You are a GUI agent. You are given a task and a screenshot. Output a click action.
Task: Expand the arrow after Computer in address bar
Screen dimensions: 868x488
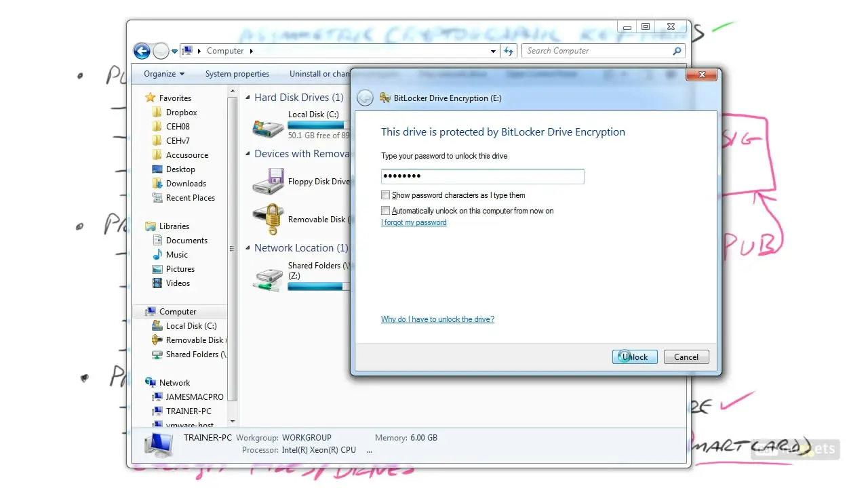point(251,51)
